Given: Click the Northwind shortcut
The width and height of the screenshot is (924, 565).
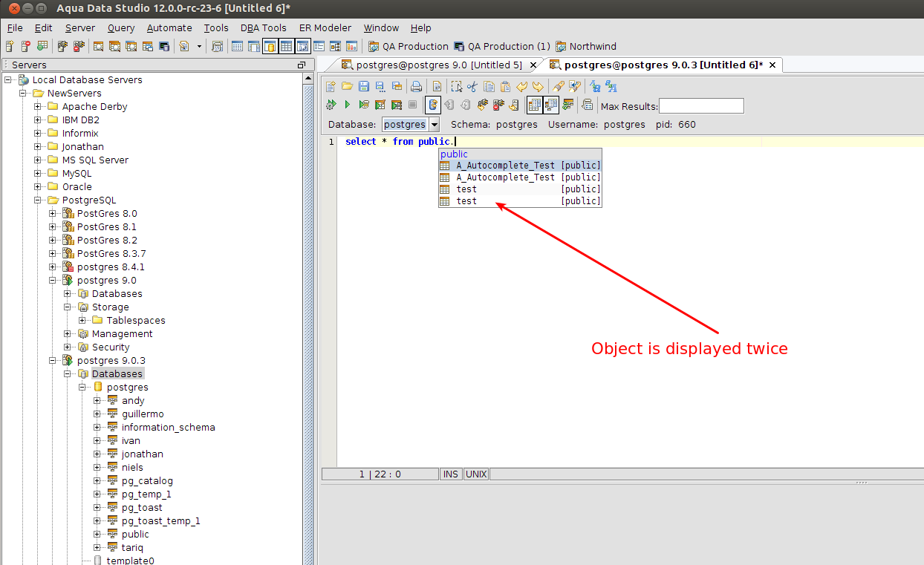Looking at the screenshot, I should coord(586,46).
